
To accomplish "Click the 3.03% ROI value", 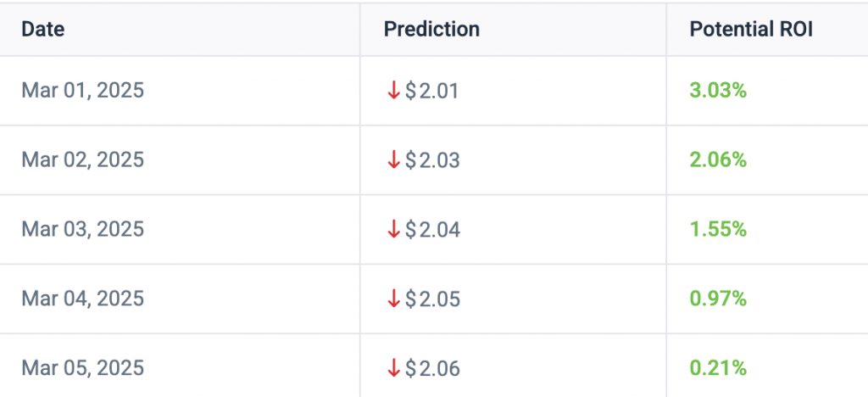I will (718, 91).
